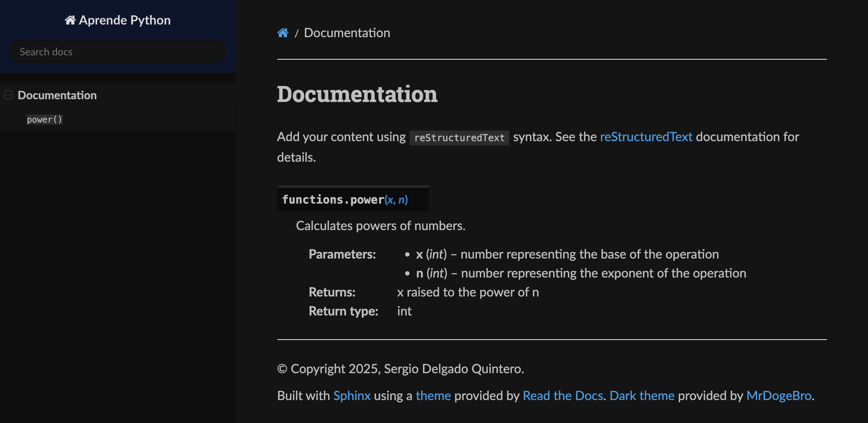The height and width of the screenshot is (423, 868).
Task: Collapse the Documentation sidebar section
Action: point(8,95)
